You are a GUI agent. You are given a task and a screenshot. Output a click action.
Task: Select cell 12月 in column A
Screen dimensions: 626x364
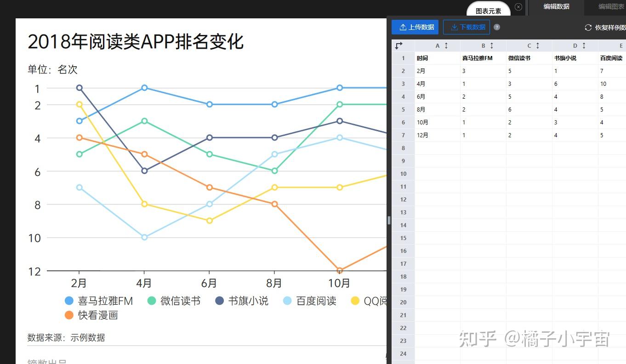point(437,135)
